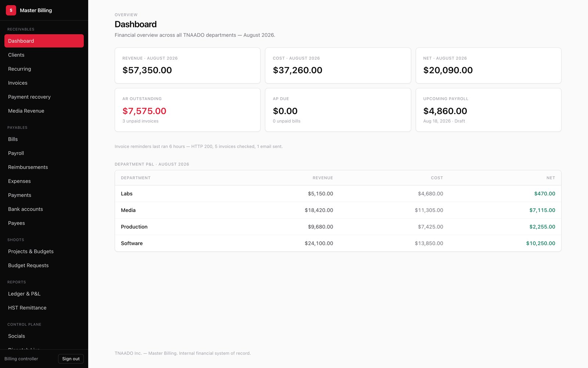The height and width of the screenshot is (368, 588).
Task: Go to Budget Requests
Action: [x=44, y=265]
